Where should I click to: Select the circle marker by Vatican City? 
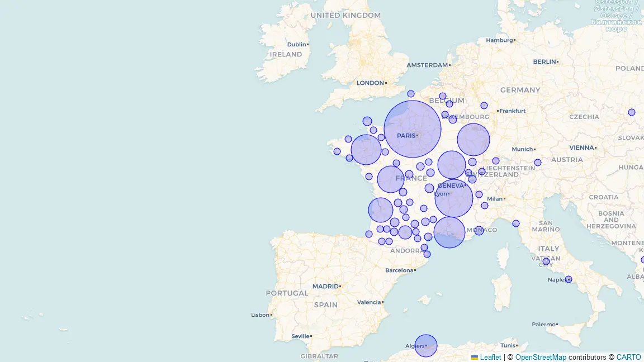point(546,261)
